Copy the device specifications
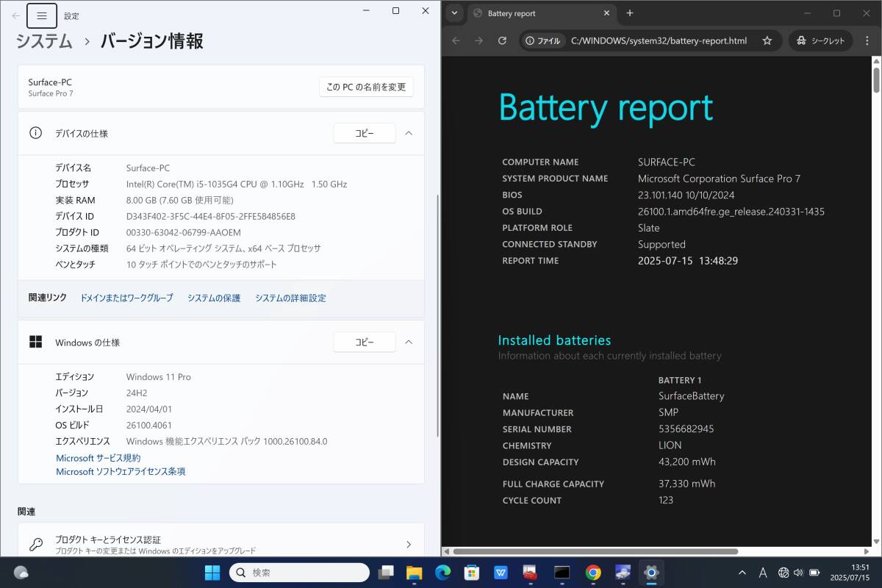This screenshot has width=882, height=588. (365, 133)
